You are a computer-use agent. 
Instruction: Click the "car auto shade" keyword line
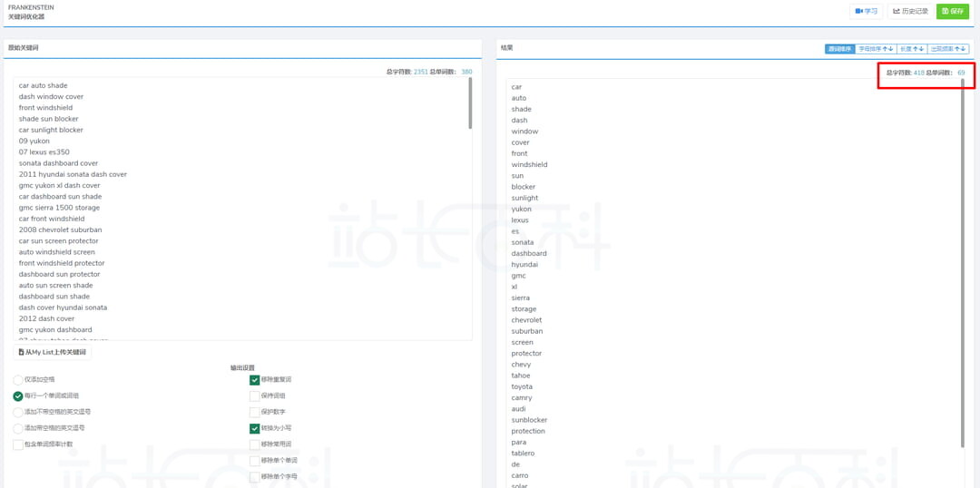pos(44,85)
